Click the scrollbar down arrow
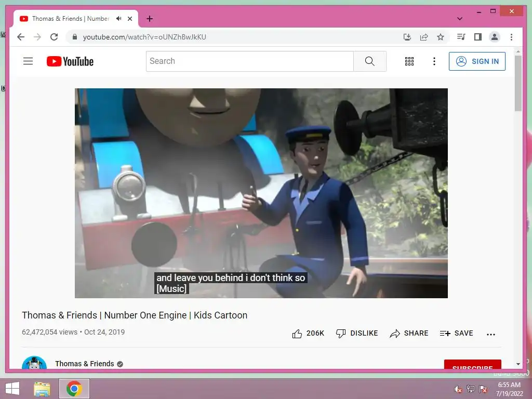 pyautogui.click(x=518, y=364)
